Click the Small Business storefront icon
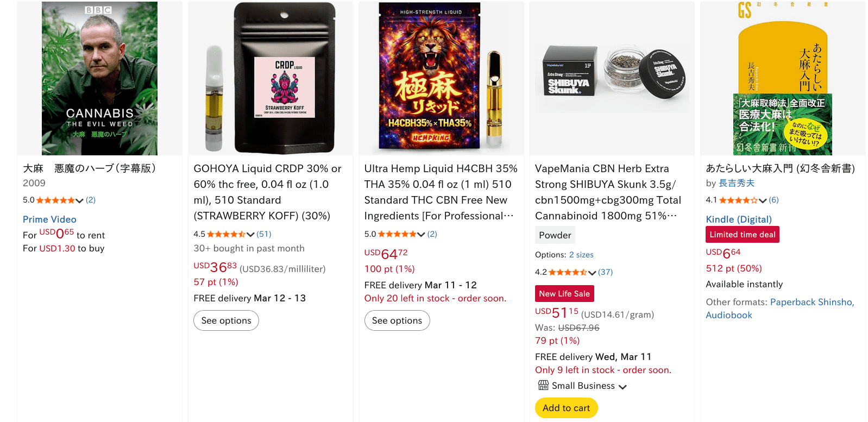 (543, 386)
